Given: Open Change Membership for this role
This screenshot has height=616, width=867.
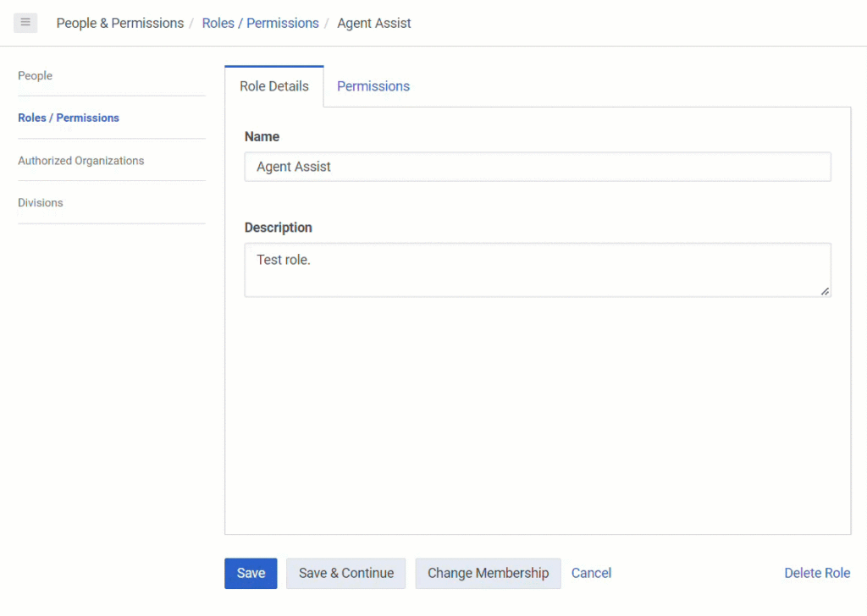Looking at the screenshot, I should click(488, 573).
